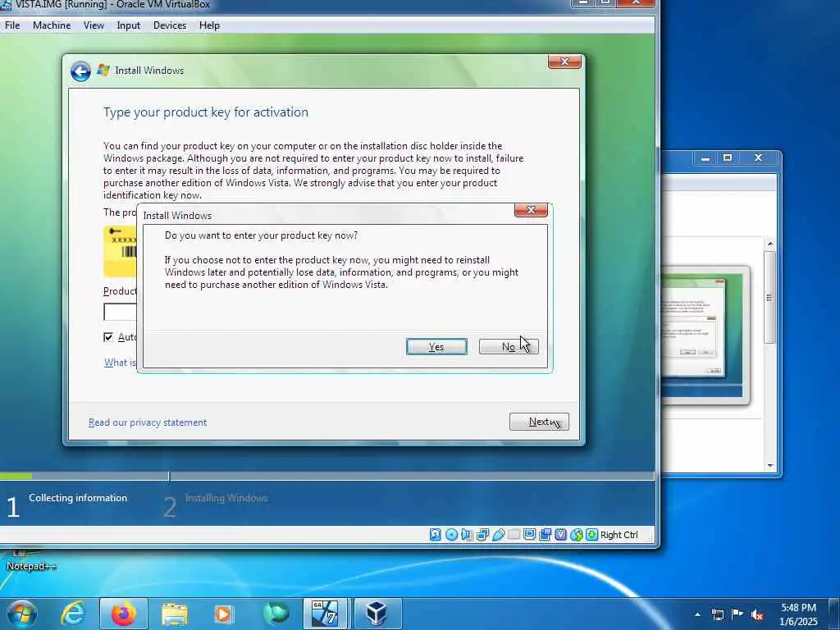Open the Devices menu
This screenshot has width=840, height=630.
(170, 25)
